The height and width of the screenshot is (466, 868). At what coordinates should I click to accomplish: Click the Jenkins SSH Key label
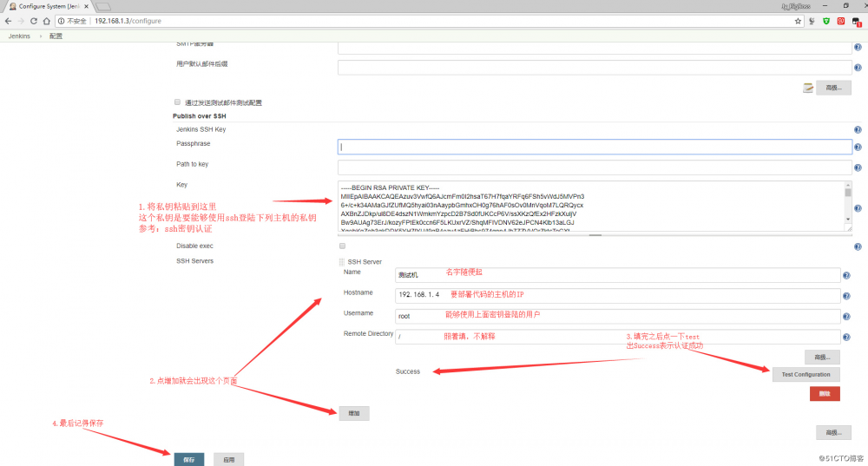pyautogui.click(x=201, y=129)
